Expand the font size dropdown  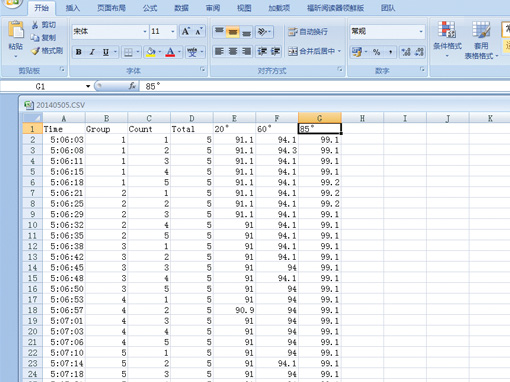(x=173, y=31)
